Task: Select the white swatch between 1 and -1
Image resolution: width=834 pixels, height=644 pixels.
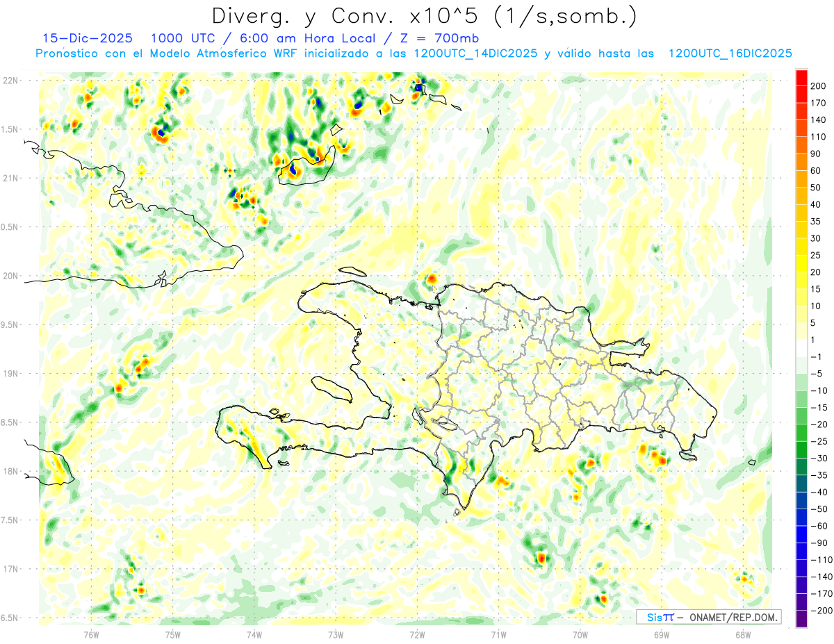Action: point(801,349)
